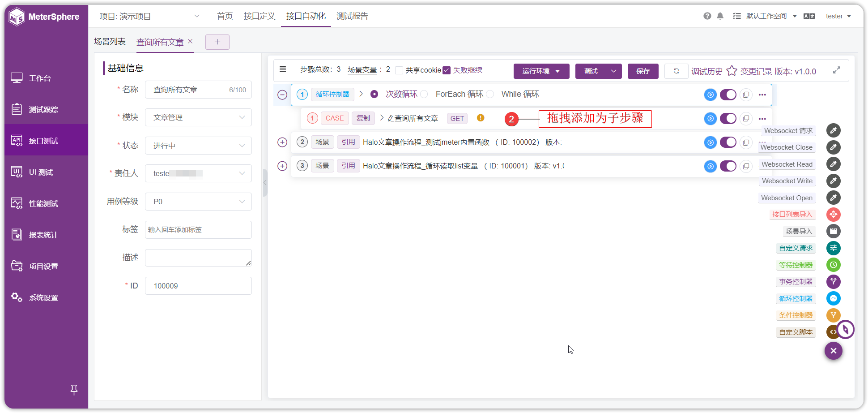This screenshot has height=413, width=868.
Task: Open the 状态 dropdown showing 进行中
Action: [198, 146]
